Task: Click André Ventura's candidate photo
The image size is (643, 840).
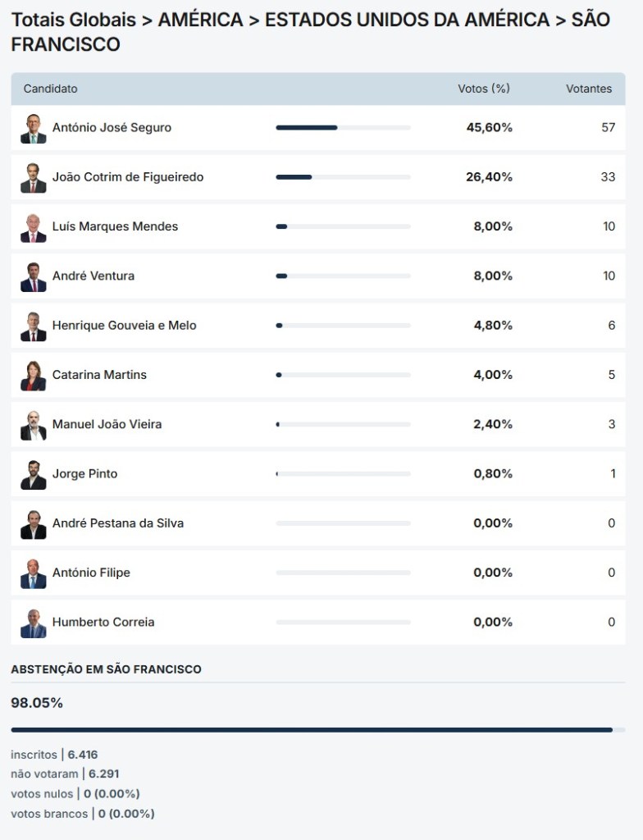Action: (34, 276)
